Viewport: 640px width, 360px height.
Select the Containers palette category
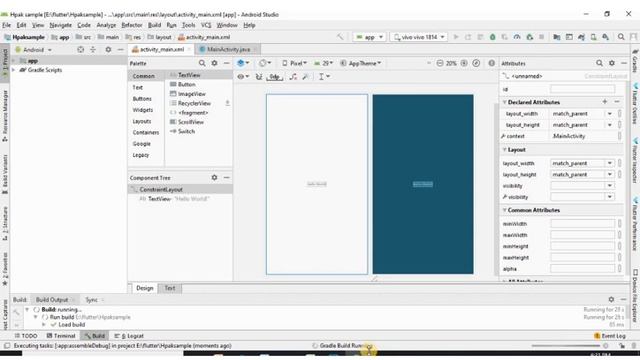(x=146, y=133)
